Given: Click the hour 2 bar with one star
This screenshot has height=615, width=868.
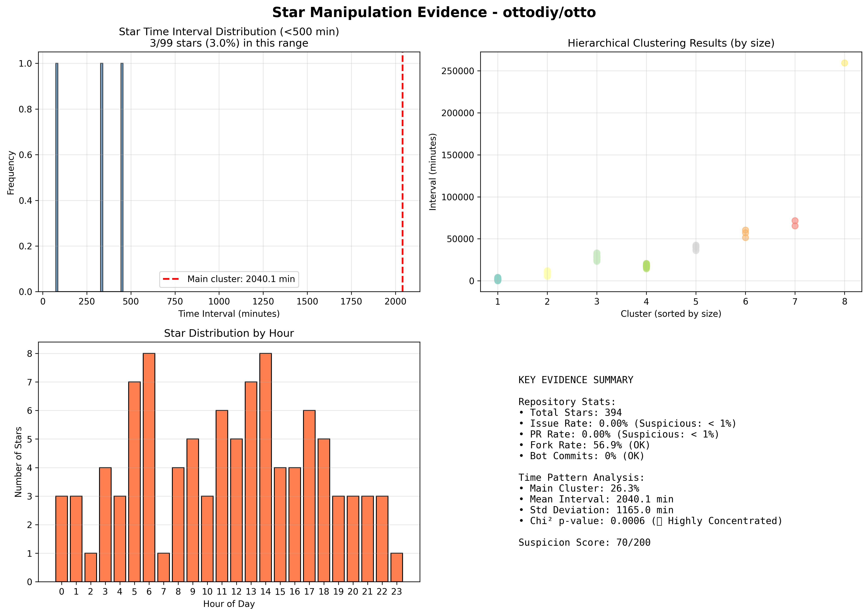Looking at the screenshot, I should coord(91,567).
